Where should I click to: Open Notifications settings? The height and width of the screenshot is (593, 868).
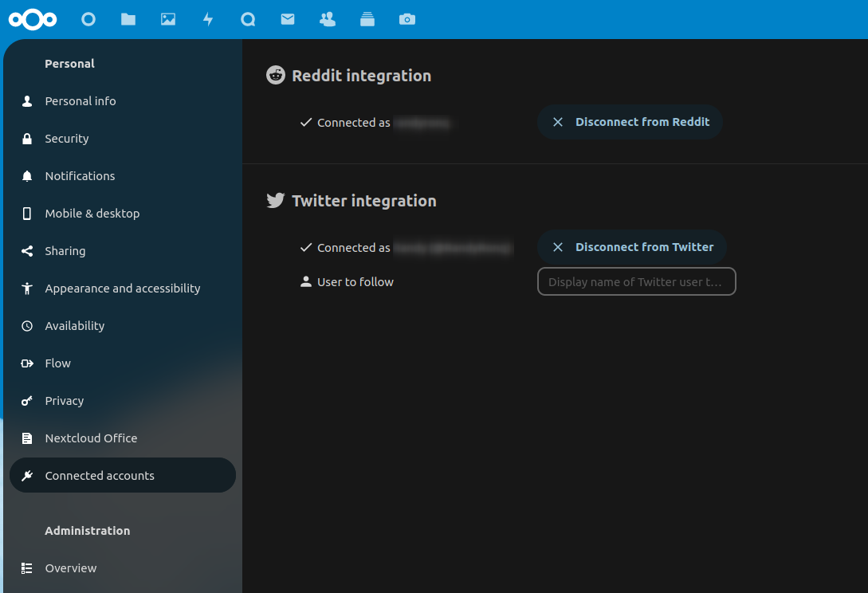[x=80, y=175]
